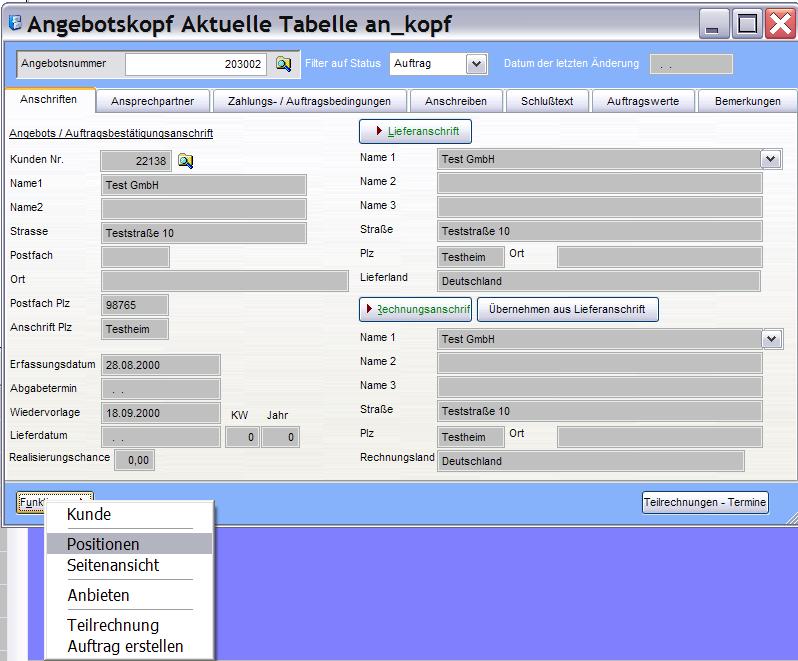The width and height of the screenshot is (798, 661).
Task: Click the Wiedervorlage field 18.09.2000
Action: click(161, 413)
